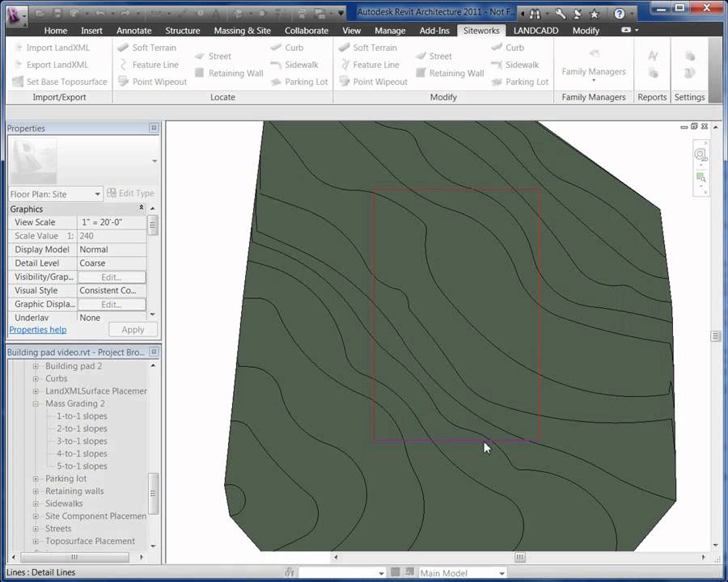Image resolution: width=728 pixels, height=582 pixels.
Task: Click the Import LandXML icon
Action: click(18, 48)
